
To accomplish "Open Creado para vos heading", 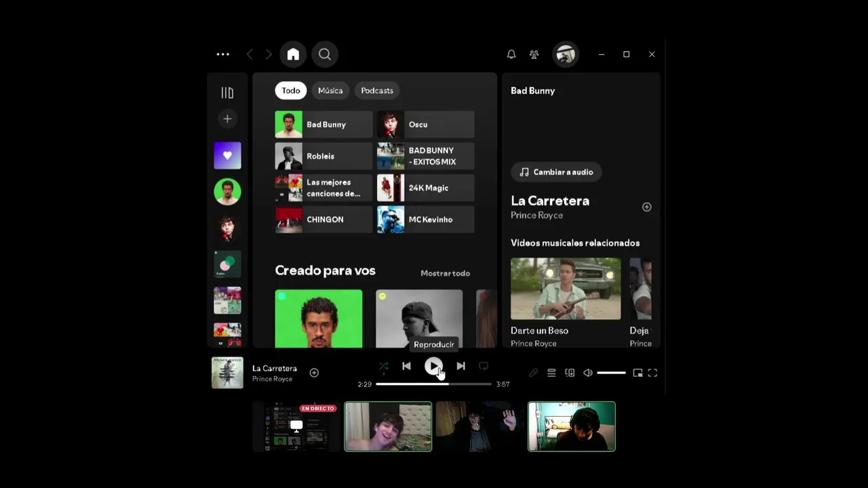I will tap(325, 270).
